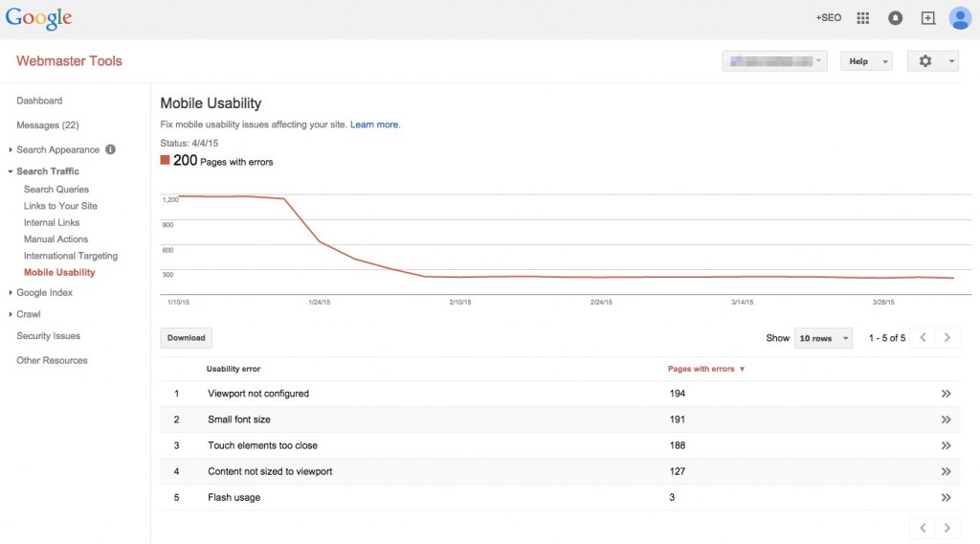Open the site selector dropdown
This screenshot has height=544, width=980.
(774, 61)
